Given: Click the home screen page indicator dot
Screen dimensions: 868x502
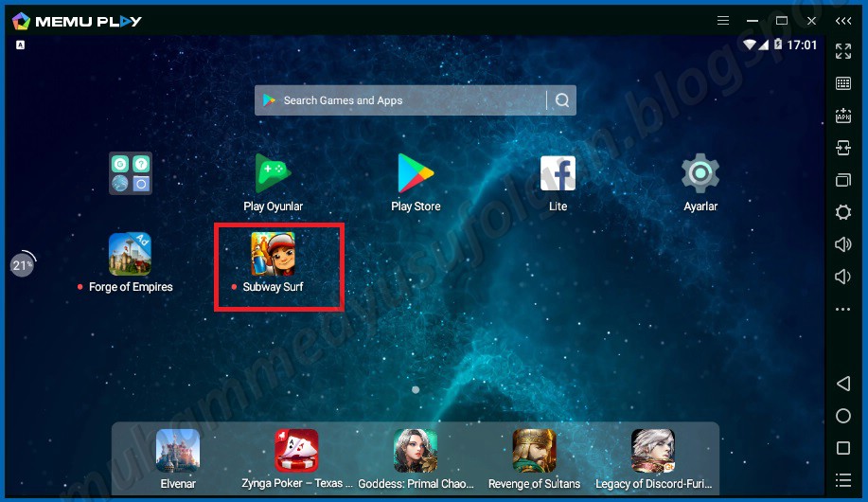Looking at the screenshot, I should point(416,390).
